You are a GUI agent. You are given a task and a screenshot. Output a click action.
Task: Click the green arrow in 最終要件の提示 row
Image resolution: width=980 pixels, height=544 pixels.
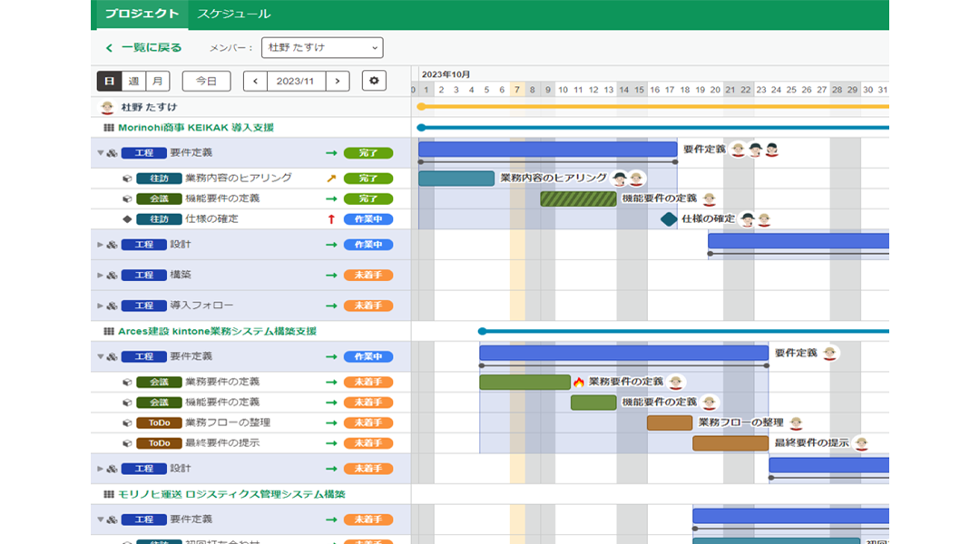click(x=331, y=443)
